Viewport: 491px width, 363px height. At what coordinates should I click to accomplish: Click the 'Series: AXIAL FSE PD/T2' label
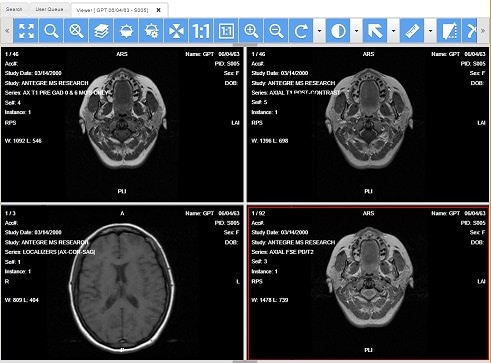click(282, 252)
